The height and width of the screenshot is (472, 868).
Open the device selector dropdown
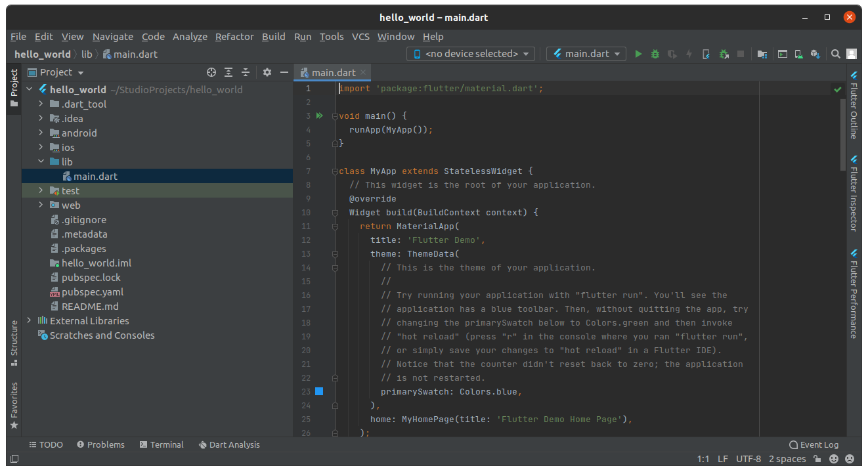[470, 53]
